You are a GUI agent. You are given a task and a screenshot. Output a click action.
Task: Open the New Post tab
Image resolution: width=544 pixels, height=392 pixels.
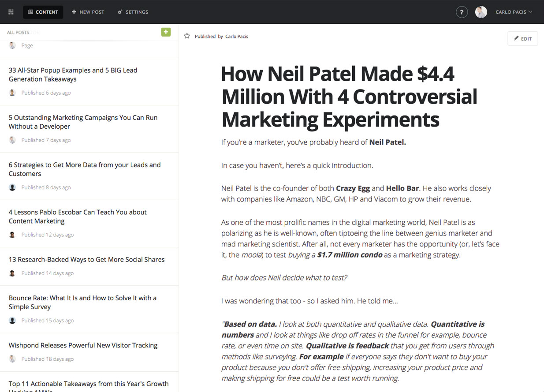88,12
